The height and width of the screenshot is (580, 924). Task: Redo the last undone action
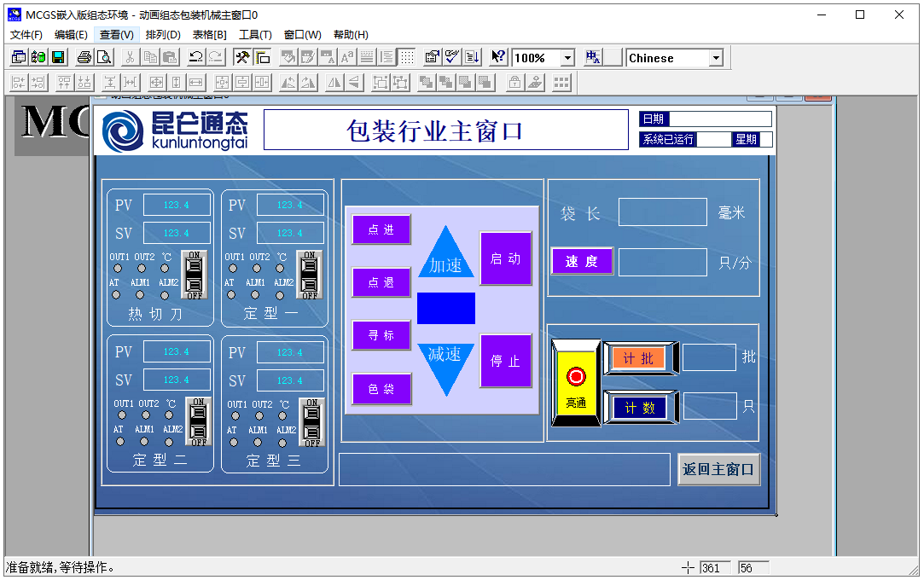point(216,57)
